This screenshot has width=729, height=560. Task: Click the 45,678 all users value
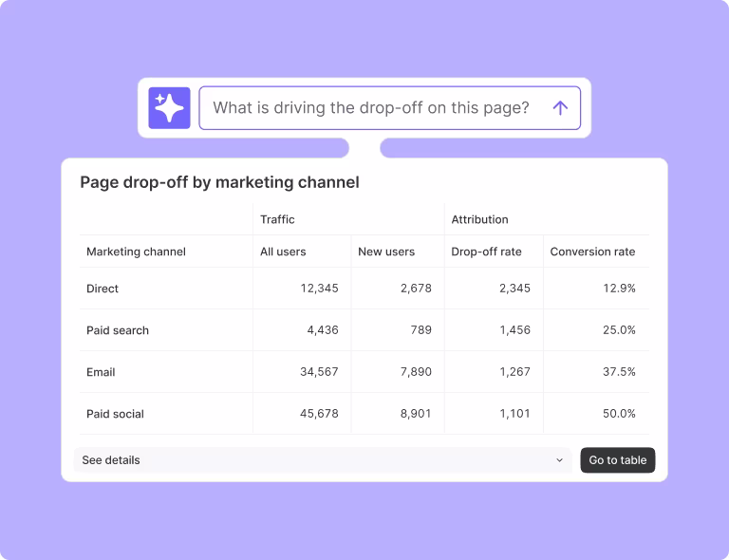(x=319, y=414)
